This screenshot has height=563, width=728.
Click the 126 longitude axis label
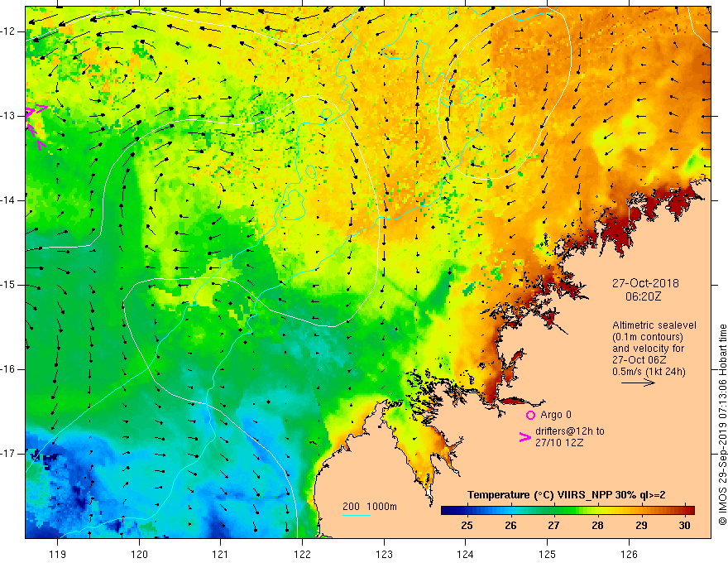[629, 554]
